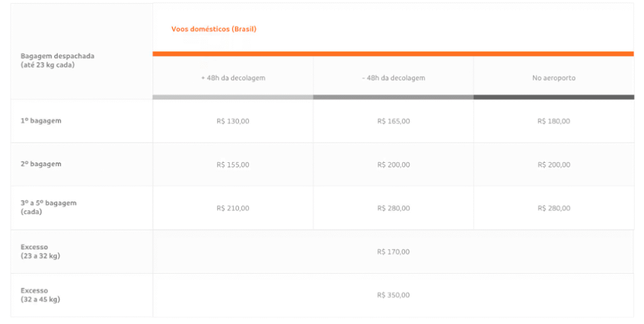Image resolution: width=644 pixels, height=324 pixels.
Task: Click the R$ 155,00 price cell
Action: coord(233,165)
